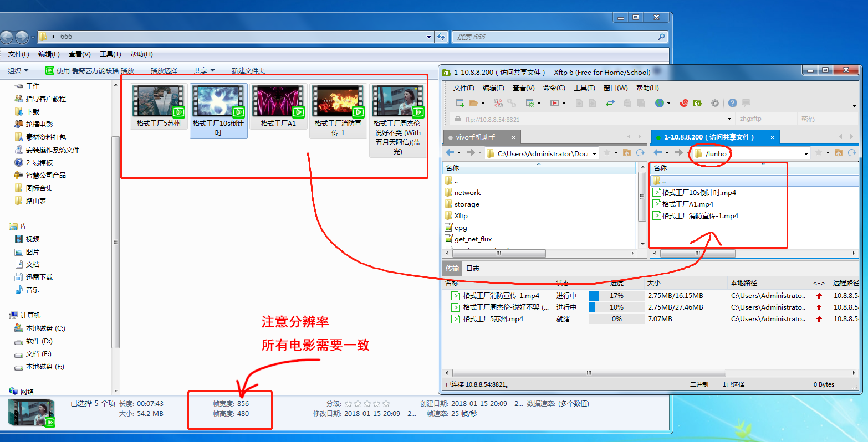The image size is (868, 442).
Task: Open the globe encoding icon in Xftp
Action: [659, 103]
